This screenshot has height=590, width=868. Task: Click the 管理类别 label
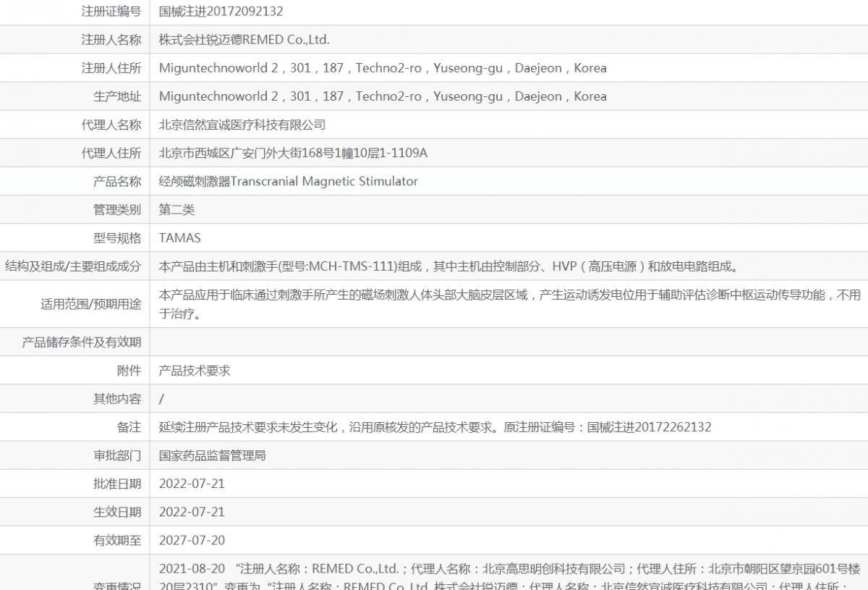tap(117, 209)
